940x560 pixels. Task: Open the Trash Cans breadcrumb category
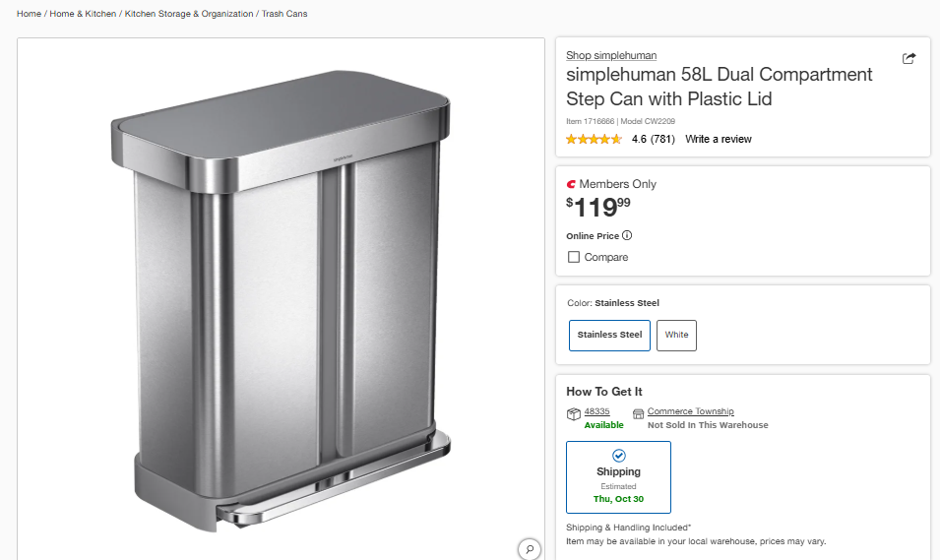(x=284, y=14)
